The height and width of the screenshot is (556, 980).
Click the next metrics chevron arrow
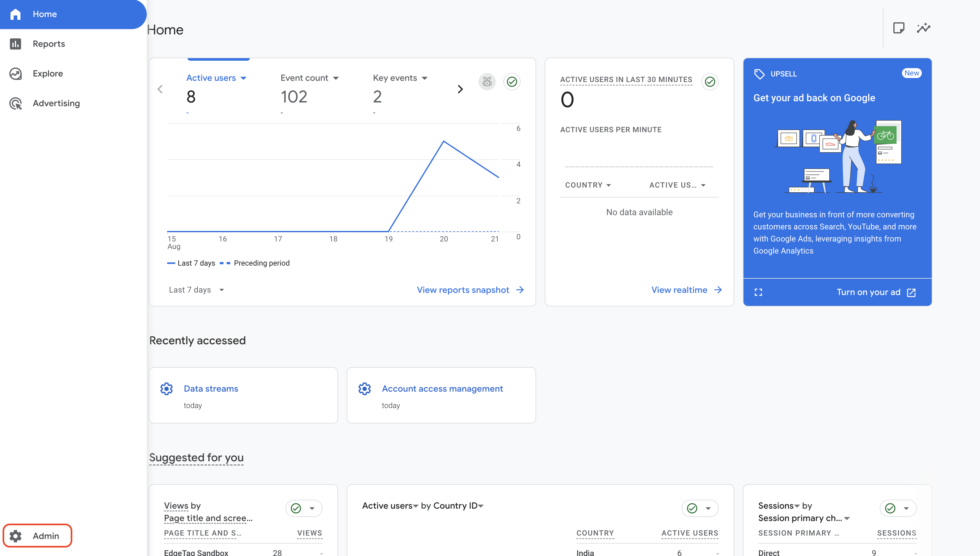pos(460,89)
